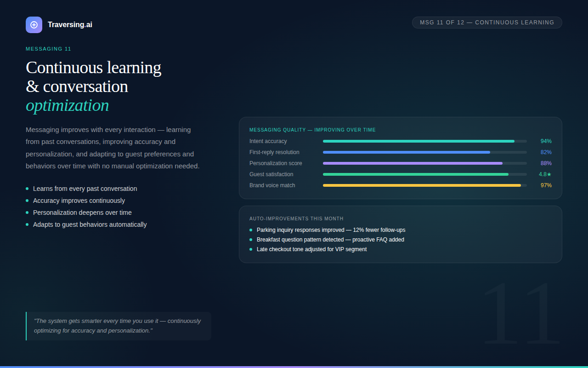This screenshot has width=588, height=368.
Task: Select the 4.8★ satisfaction value
Action: coord(545,174)
